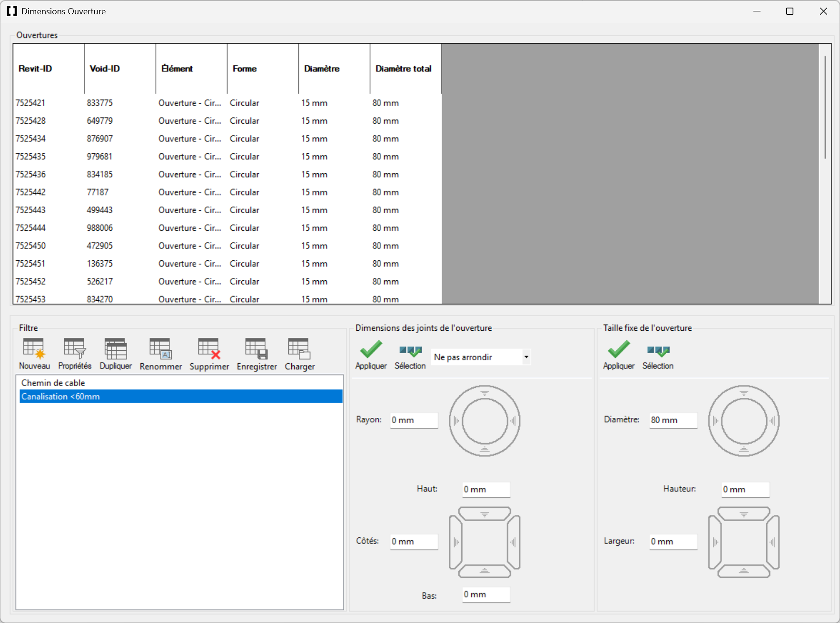Click circular joint radius diagram
The width and height of the screenshot is (840, 623).
484,421
